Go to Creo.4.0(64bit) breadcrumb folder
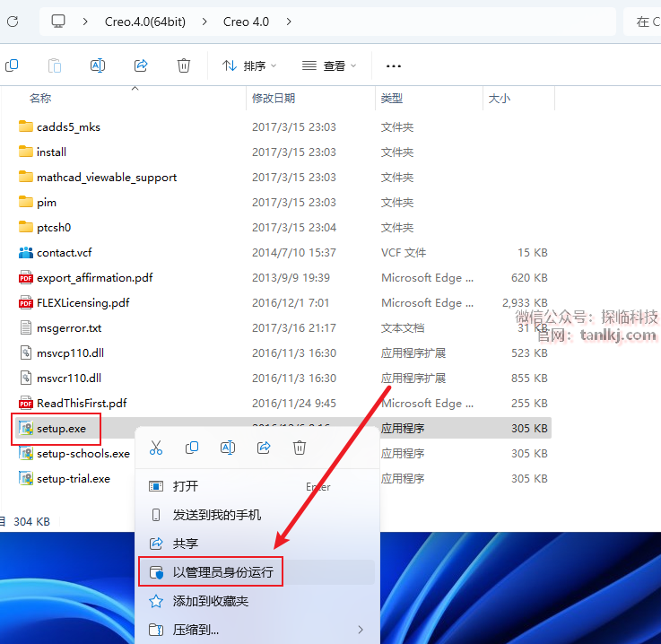Viewport: 661px width, 644px height. pyautogui.click(x=145, y=22)
